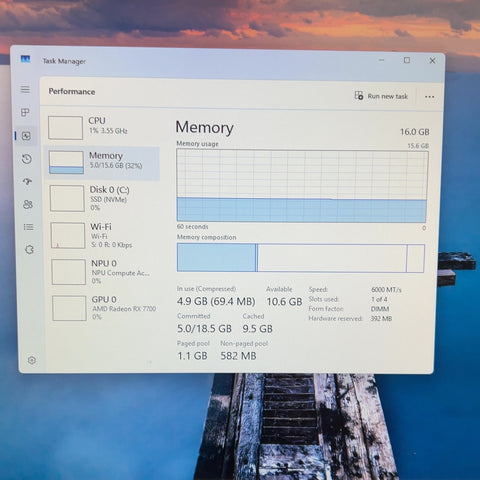Click the Memory composition bar
Screen dimensions: 480x480
[301, 258]
